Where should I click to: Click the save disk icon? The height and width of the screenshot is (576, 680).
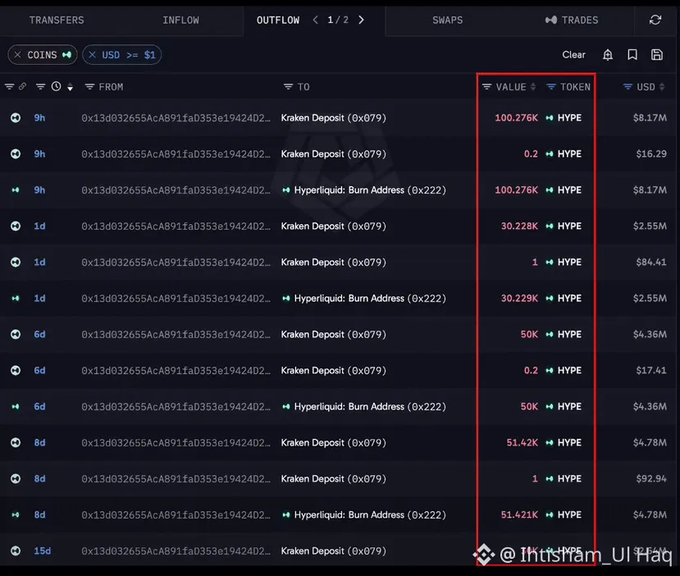click(x=657, y=55)
